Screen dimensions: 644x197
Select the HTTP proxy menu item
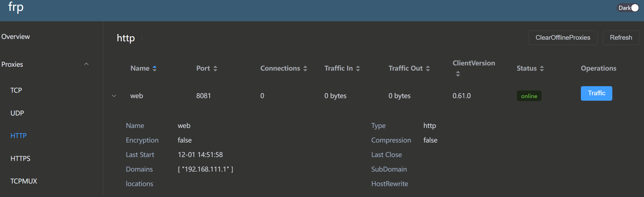pos(18,136)
